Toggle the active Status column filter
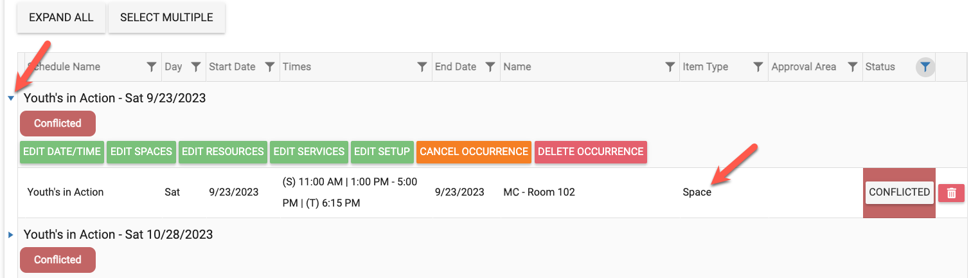980x278 pixels. 925,67
